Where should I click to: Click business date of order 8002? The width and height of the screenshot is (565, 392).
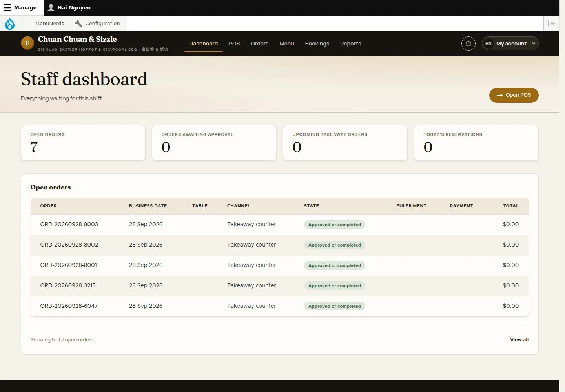click(x=146, y=245)
